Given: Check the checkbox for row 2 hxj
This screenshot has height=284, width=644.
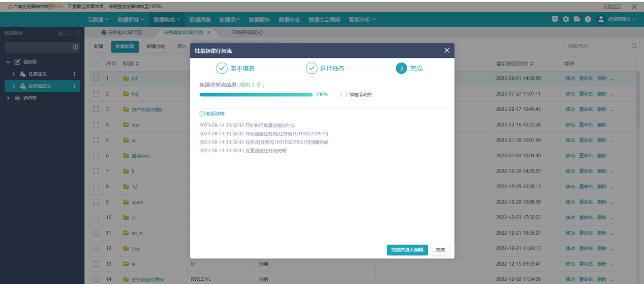Looking at the screenshot, I should pos(96,94).
